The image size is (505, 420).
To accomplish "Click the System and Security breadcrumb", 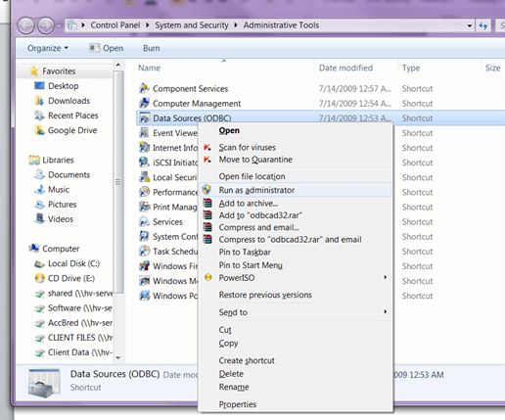I will (192, 25).
